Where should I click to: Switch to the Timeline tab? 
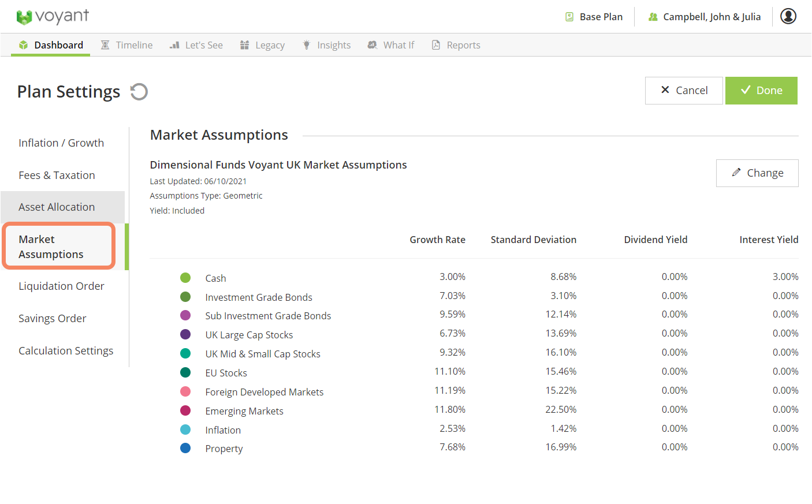[x=126, y=45]
